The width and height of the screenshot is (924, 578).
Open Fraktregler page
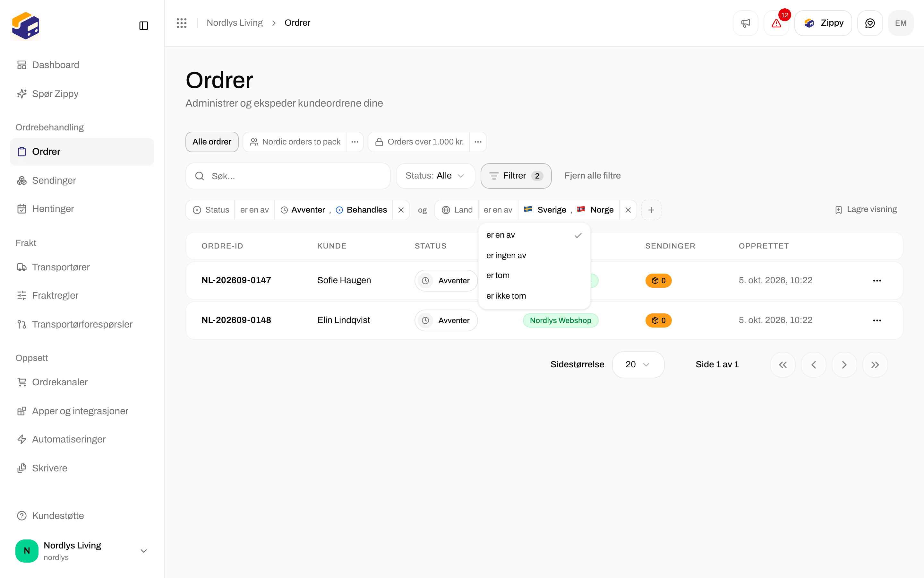[x=82, y=295]
